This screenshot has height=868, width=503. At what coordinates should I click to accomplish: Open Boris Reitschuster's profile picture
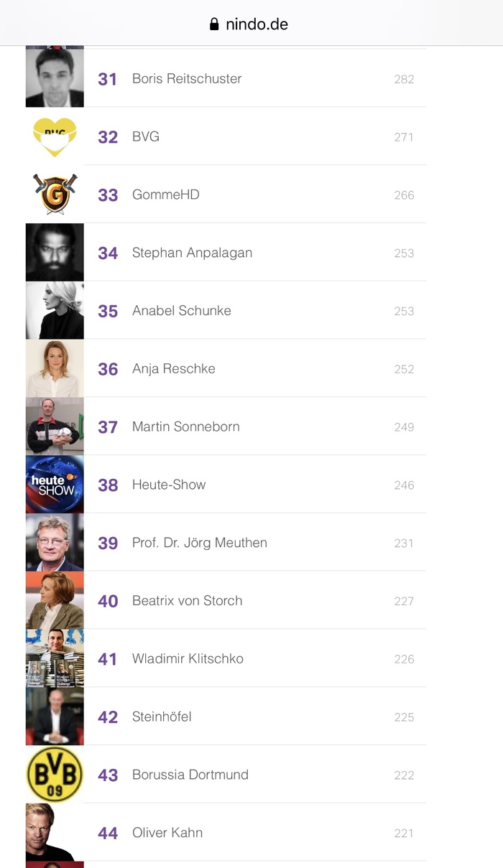coord(55,78)
